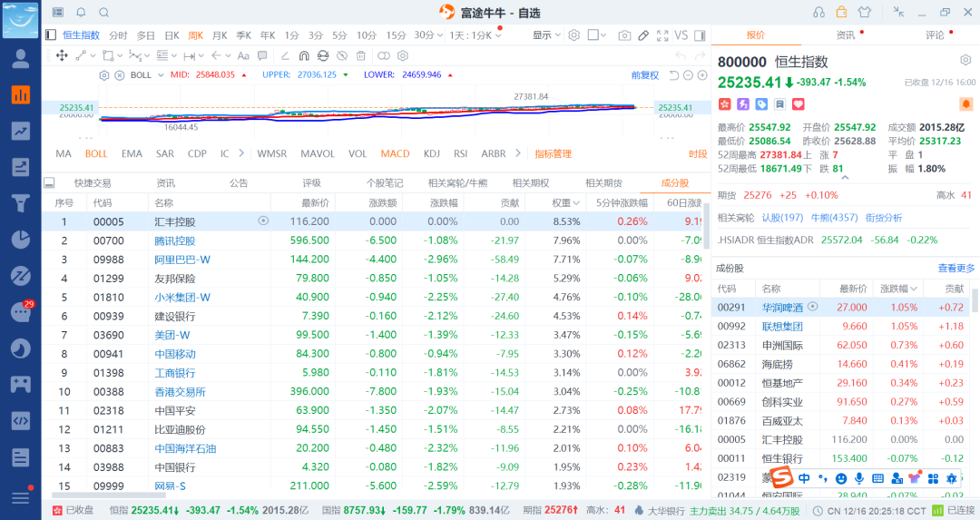Delete drawings with trash icon
980x520 pixels.
(x=360, y=55)
